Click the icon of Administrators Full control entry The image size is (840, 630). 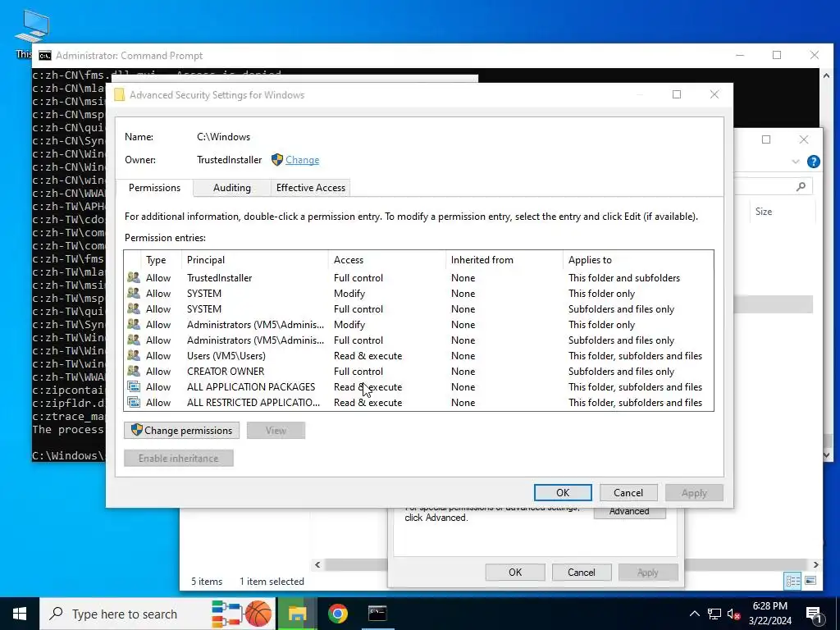coord(134,340)
